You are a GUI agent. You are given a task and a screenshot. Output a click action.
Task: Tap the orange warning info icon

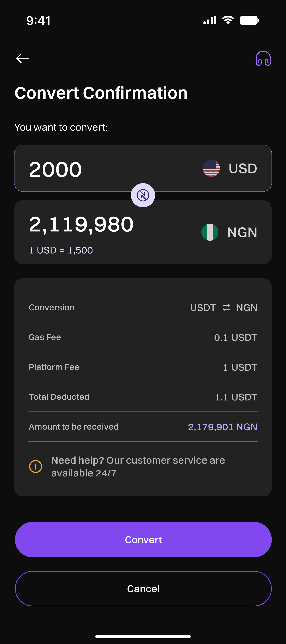(36, 466)
